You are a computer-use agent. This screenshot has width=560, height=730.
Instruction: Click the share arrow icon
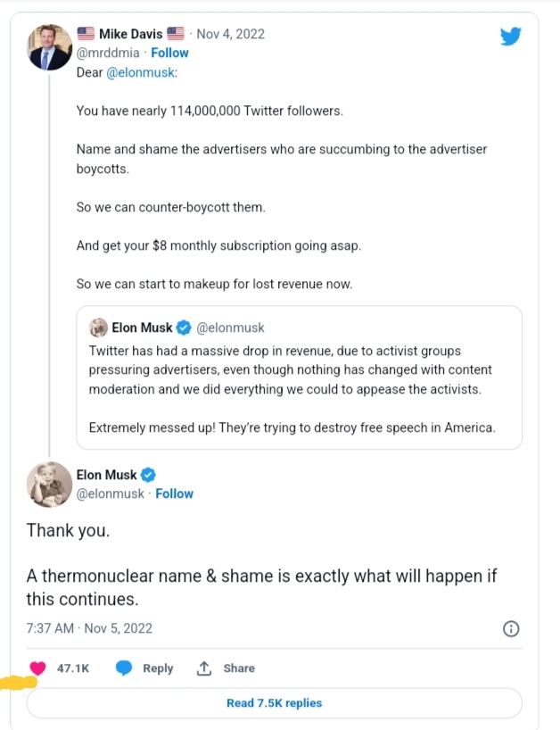click(x=204, y=668)
